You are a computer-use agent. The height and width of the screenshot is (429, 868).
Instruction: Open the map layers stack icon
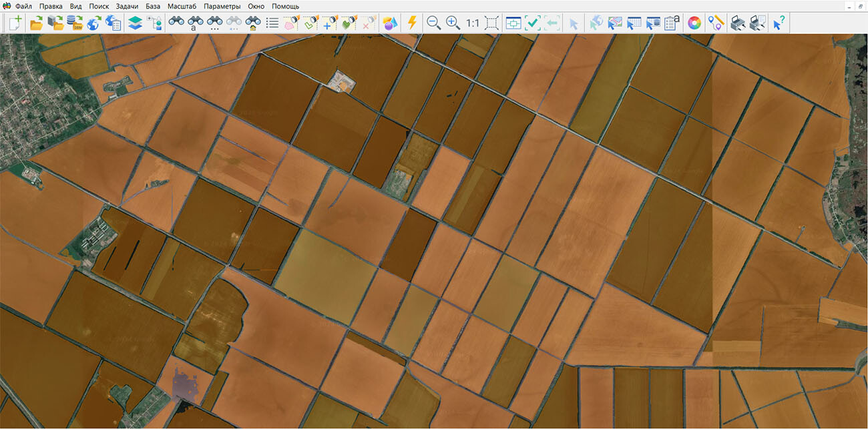coord(135,23)
